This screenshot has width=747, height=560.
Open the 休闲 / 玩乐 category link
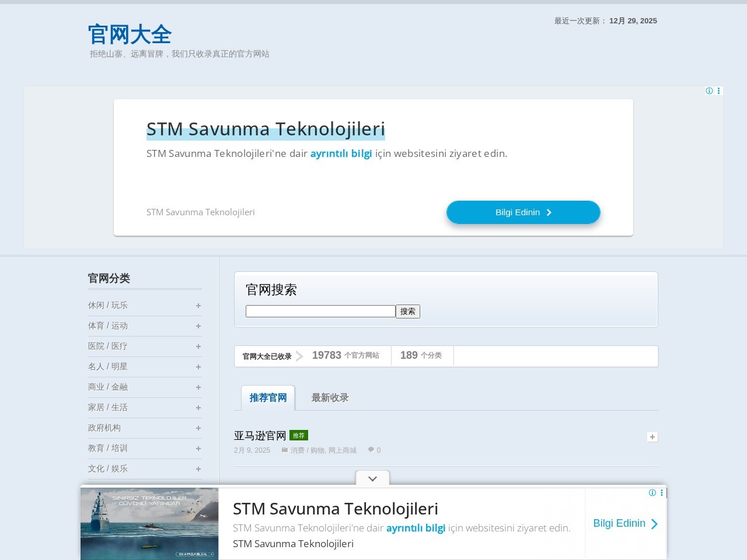pos(108,305)
